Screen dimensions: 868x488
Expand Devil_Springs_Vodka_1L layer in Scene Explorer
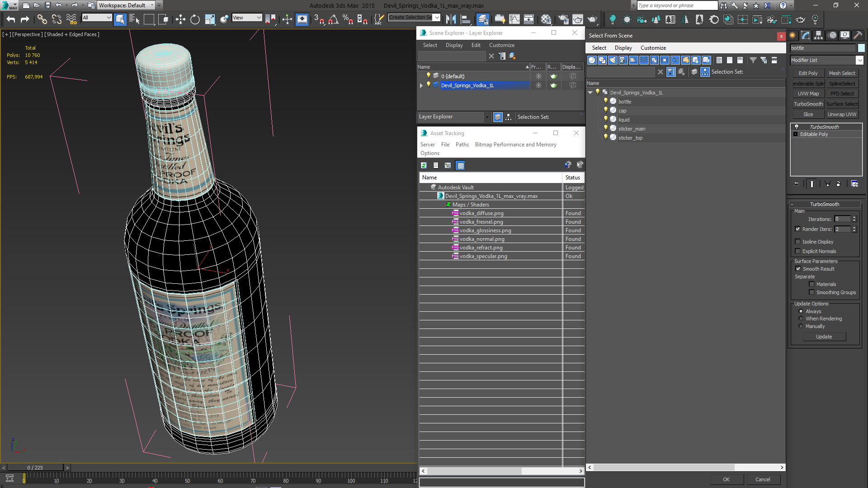click(x=421, y=85)
